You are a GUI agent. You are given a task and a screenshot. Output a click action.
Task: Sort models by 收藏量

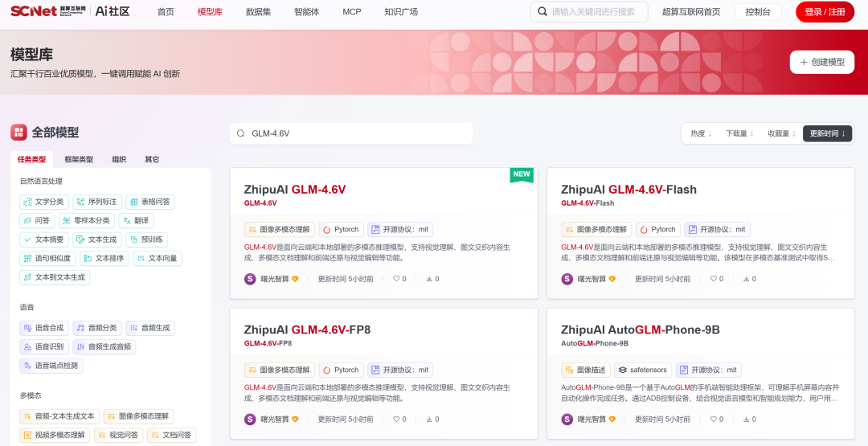point(782,133)
